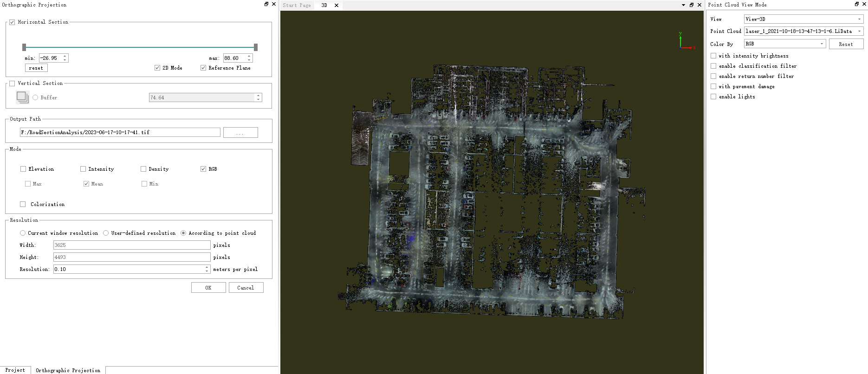Open the Project bottom tab
868x374 pixels.
[15, 370]
